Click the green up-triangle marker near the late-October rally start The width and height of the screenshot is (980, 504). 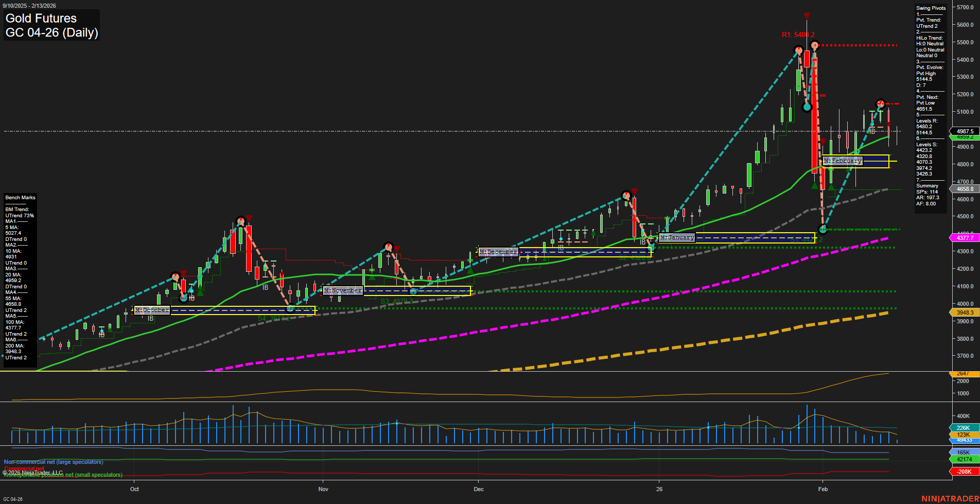tap(200, 293)
